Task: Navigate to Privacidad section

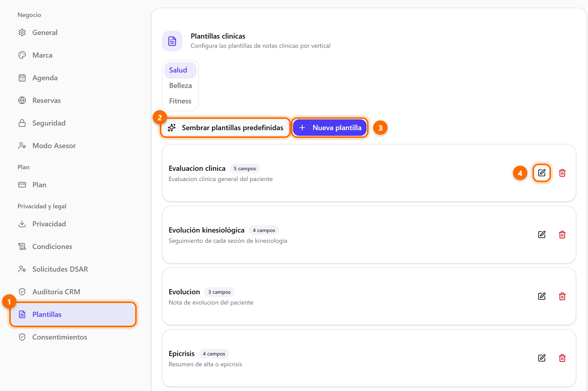Action: point(73,224)
